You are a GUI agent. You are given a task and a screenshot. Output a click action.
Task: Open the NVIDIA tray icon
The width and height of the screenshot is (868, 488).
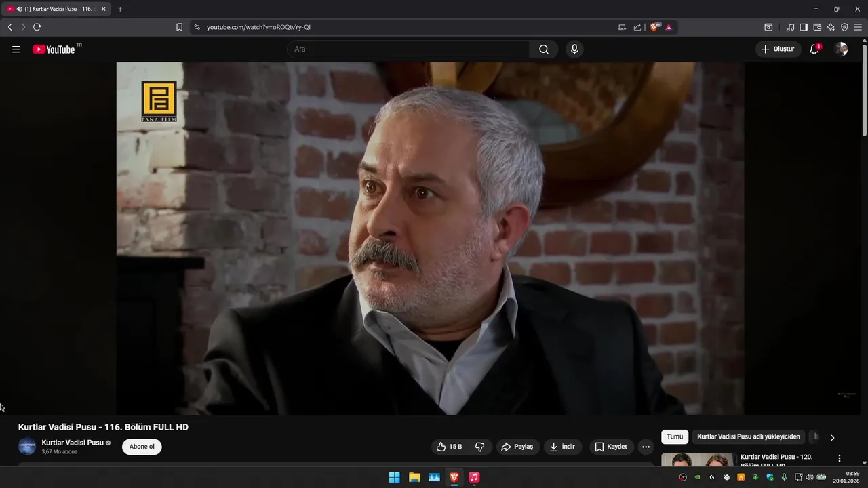click(697, 477)
